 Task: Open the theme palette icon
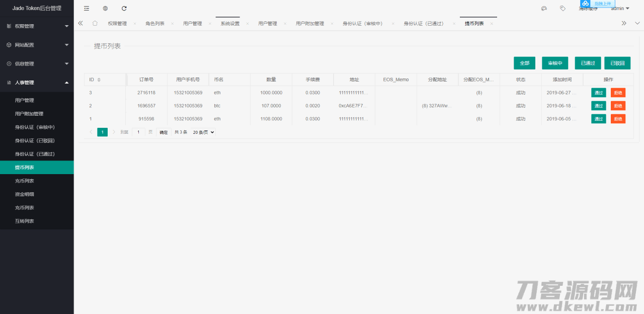[544, 9]
